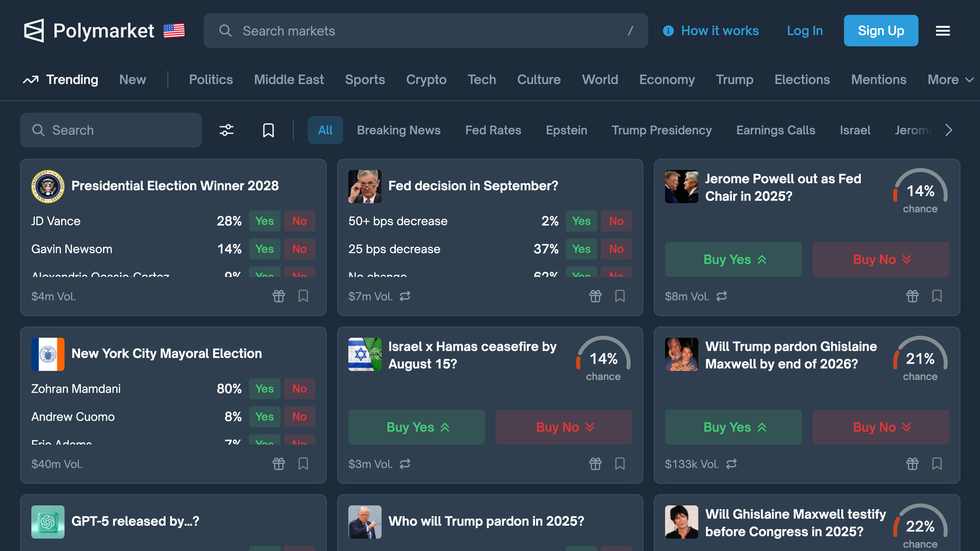
Task: Select Yes for Zohran Mamdani
Action: pos(265,389)
